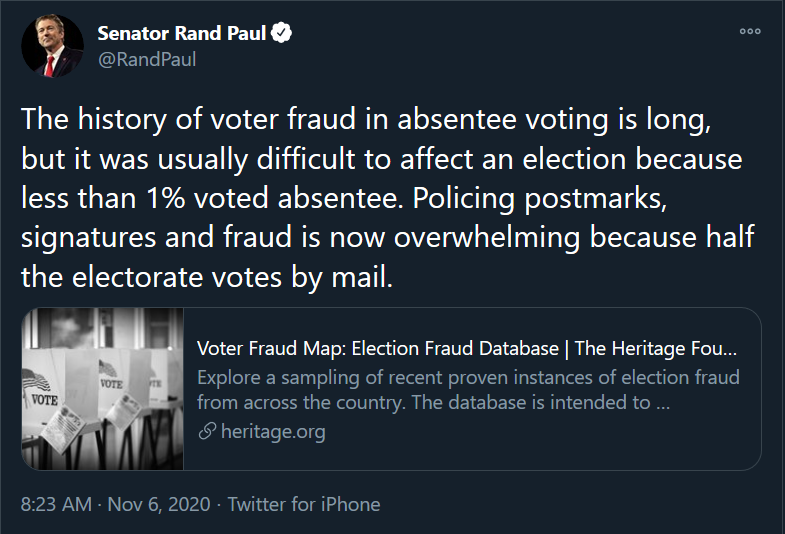Open the tweet's more options menu
This screenshot has height=534, width=785.
coord(750,31)
